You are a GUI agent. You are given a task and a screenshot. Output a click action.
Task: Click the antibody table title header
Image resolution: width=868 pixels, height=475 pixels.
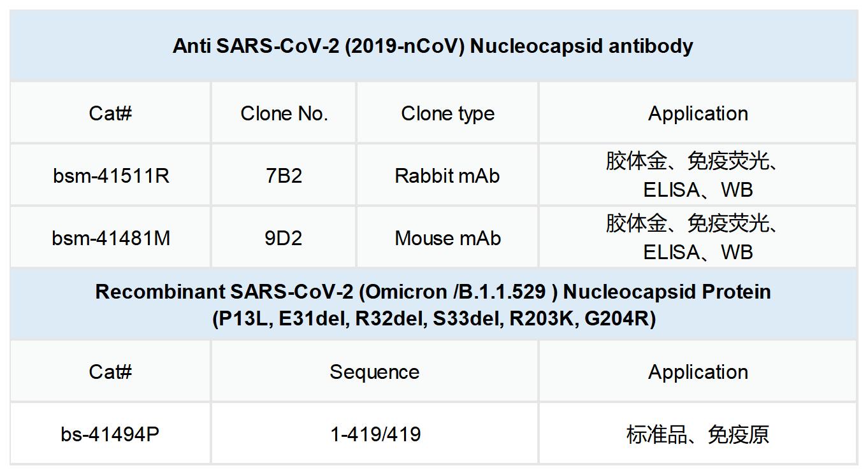pyautogui.click(x=433, y=46)
